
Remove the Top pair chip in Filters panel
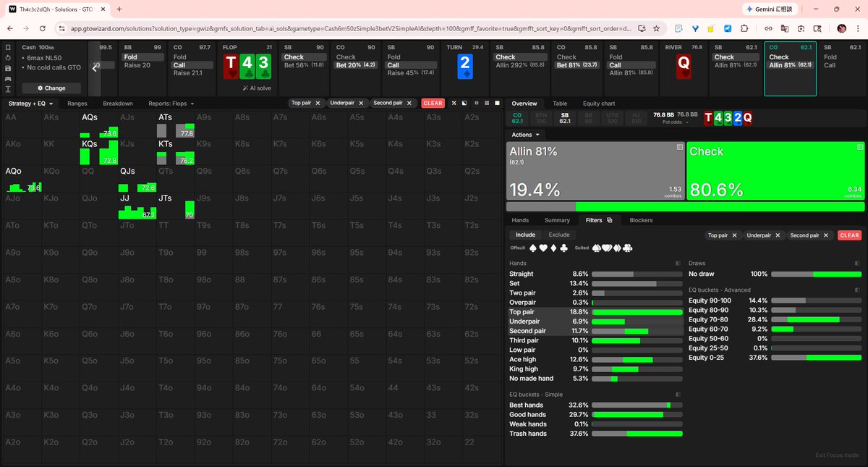734,235
